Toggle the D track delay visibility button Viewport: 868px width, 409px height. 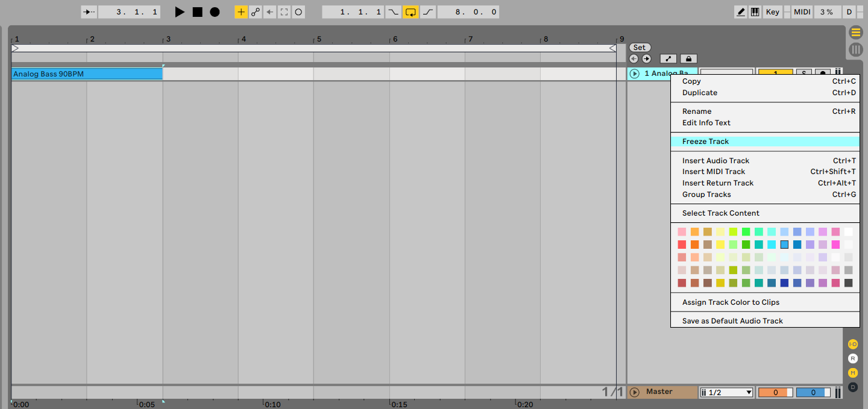[852, 387]
